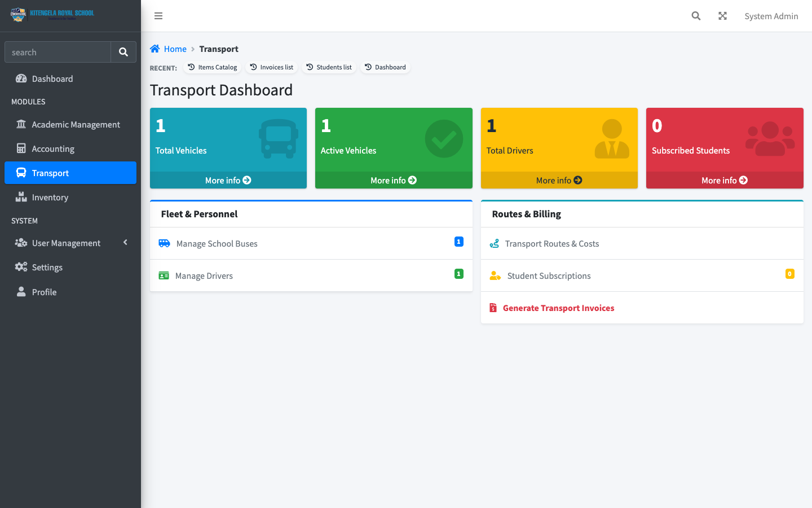
Task: Click the yellow count badge on Student Subscriptions
Action: [790, 274]
